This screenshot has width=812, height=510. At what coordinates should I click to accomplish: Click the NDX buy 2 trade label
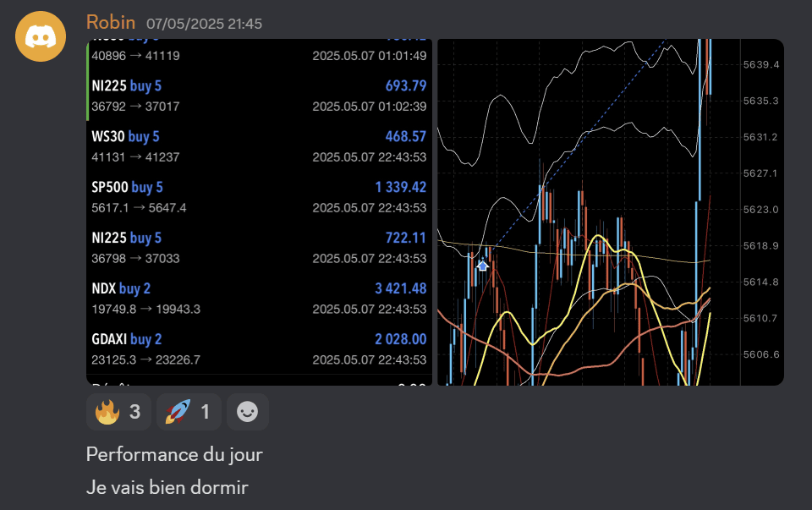[x=121, y=288]
